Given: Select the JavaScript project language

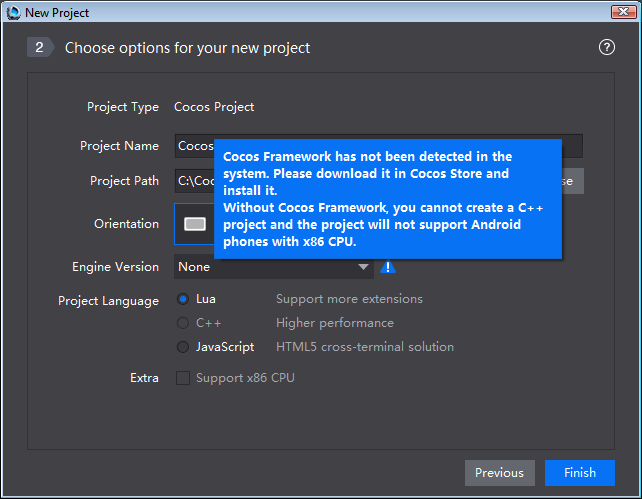Looking at the screenshot, I should pyautogui.click(x=183, y=347).
